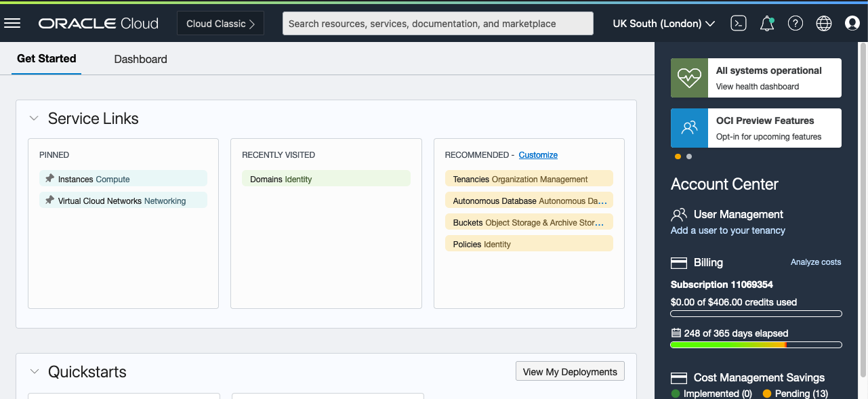Viewport: 868px width, 399px height.
Task: Open the Customize link for recommendations
Action: 537,154
